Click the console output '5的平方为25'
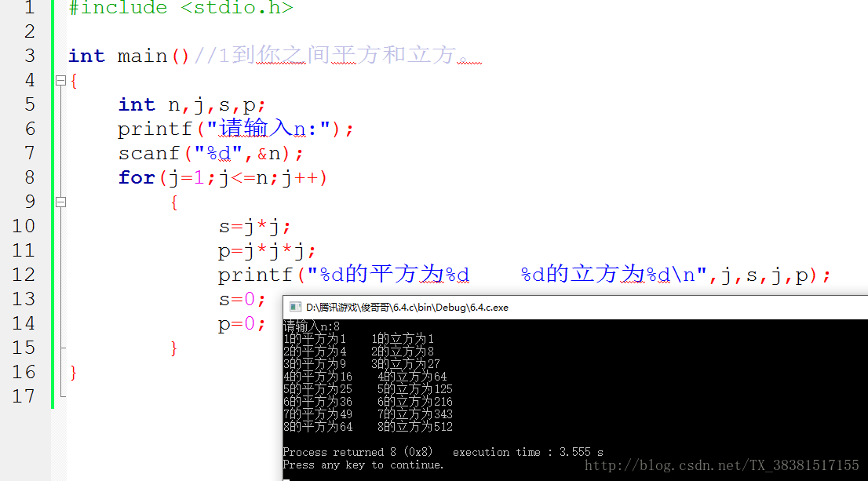This screenshot has width=868, height=481. [317, 389]
